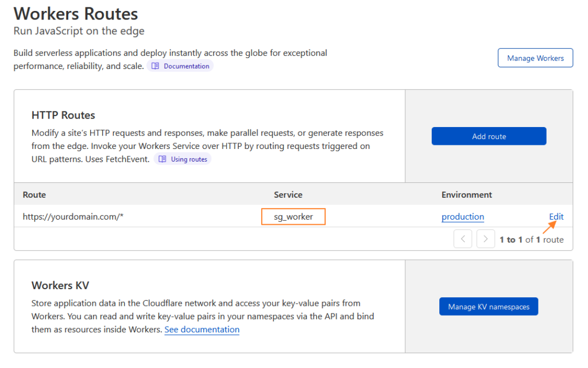Go to previous page of routes
Image resolution: width=588 pixels, height=368 pixels.
(463, 239)
